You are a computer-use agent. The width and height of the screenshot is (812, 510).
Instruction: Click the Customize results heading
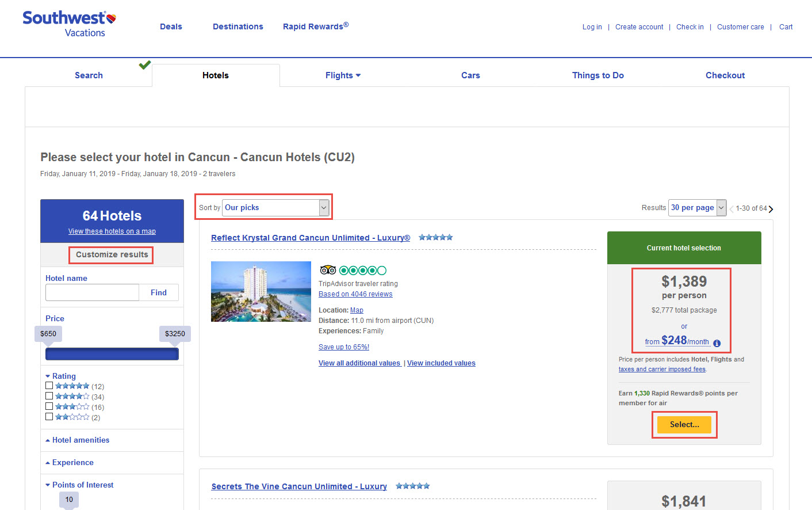click(112, 254)
